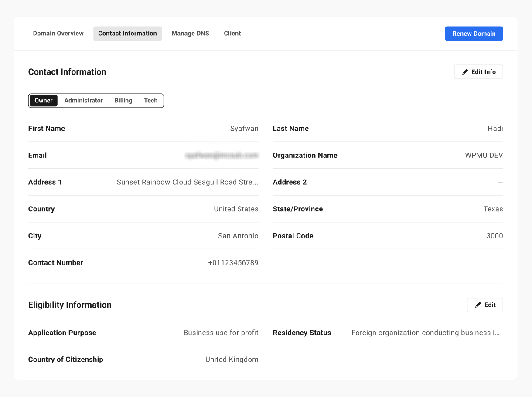Choose the Billing contact segment
Image resolution: width=532 pixels, height=397 pixels.
point(123,101)
